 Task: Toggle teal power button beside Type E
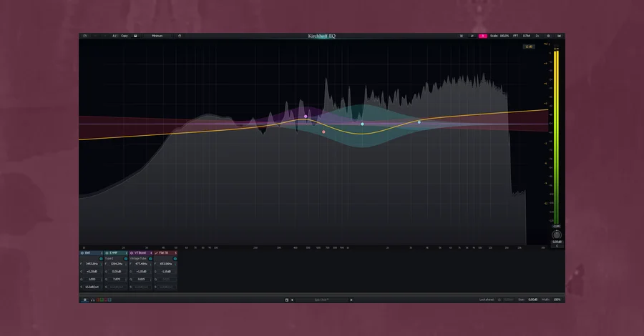(x=126, y=259)
